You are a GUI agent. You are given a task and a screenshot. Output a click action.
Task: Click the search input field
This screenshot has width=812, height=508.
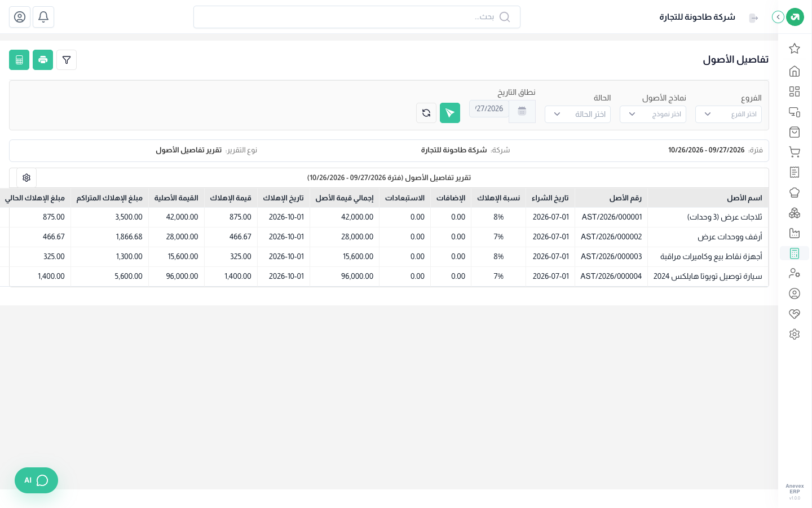click(357, 17)
